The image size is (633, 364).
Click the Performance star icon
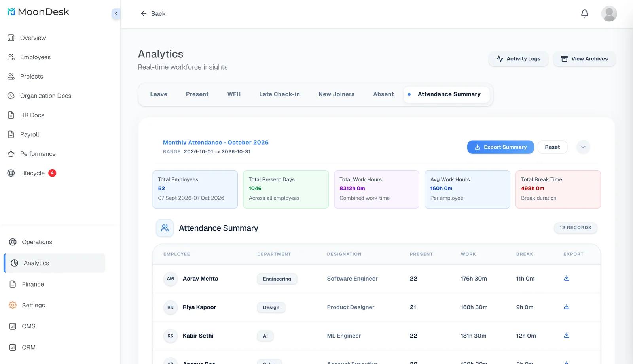[x=11, y=154]
